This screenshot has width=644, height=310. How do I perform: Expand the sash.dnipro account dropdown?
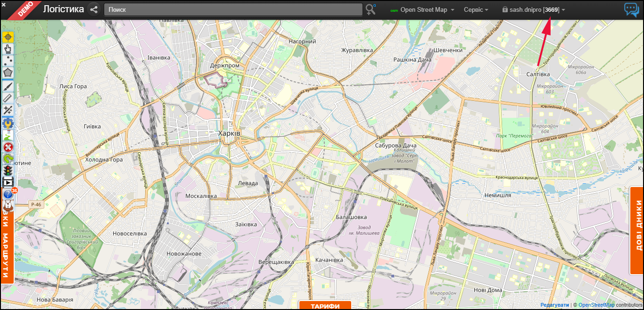(534, 10)
